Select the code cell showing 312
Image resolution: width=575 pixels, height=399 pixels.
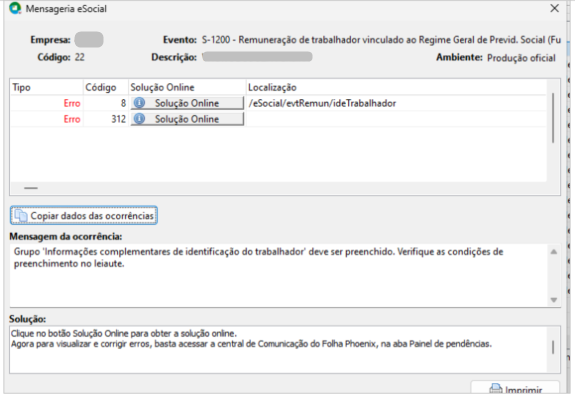[106, 119]
